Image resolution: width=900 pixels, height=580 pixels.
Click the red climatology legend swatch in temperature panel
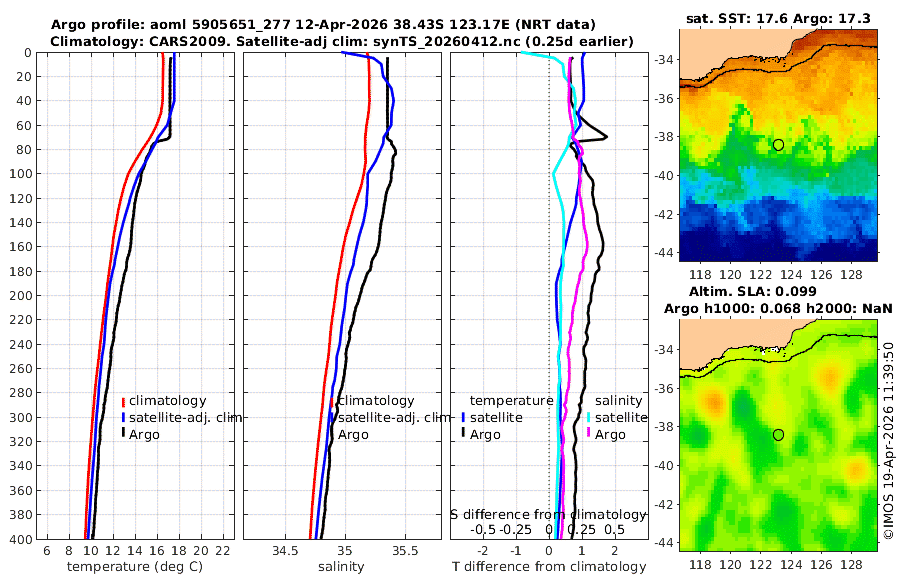pyautogui.click(x=123, y=401)
